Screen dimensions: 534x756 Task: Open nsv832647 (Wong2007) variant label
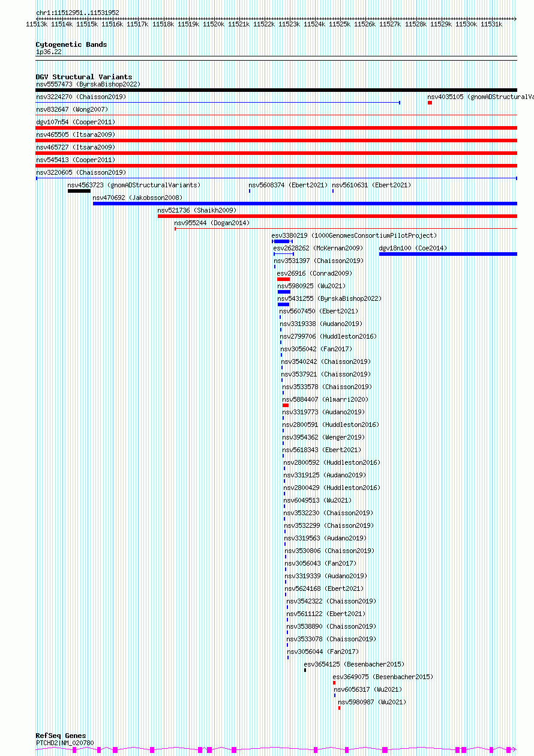[72, 109]
